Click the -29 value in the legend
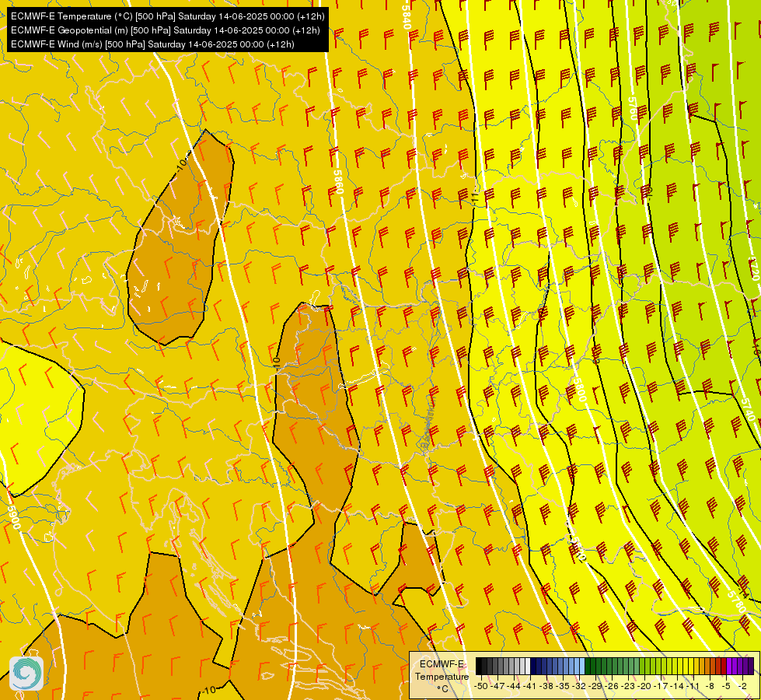 pyautogui.click(x=596, y=686)
